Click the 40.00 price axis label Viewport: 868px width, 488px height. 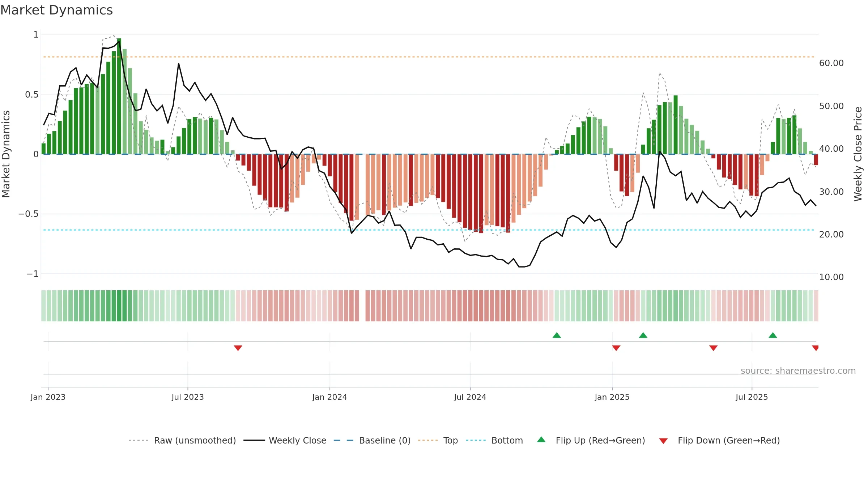831,149
